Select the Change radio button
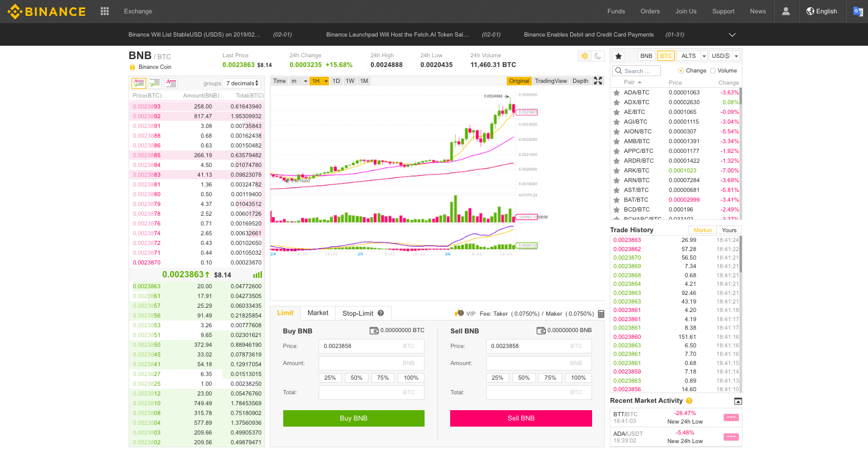This screenshot has width=868, height=451. 681,71
